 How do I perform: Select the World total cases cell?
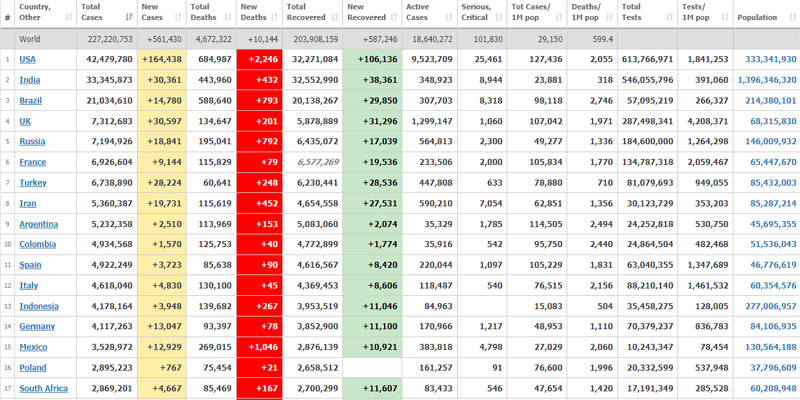(107, 39)
